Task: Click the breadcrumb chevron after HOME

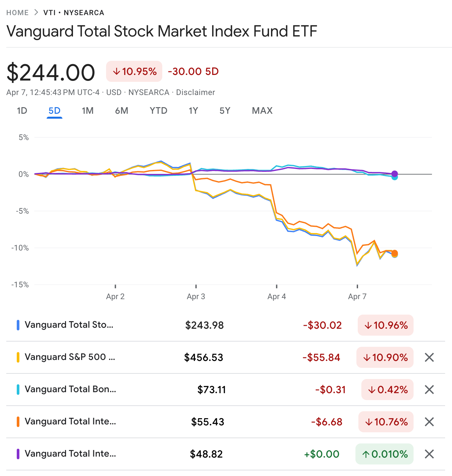Action: pos(36,12)
